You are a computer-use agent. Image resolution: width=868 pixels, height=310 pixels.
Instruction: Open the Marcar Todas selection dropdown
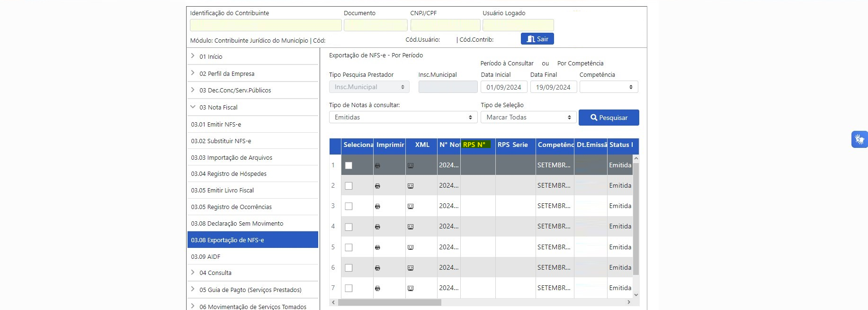(528, 117)
